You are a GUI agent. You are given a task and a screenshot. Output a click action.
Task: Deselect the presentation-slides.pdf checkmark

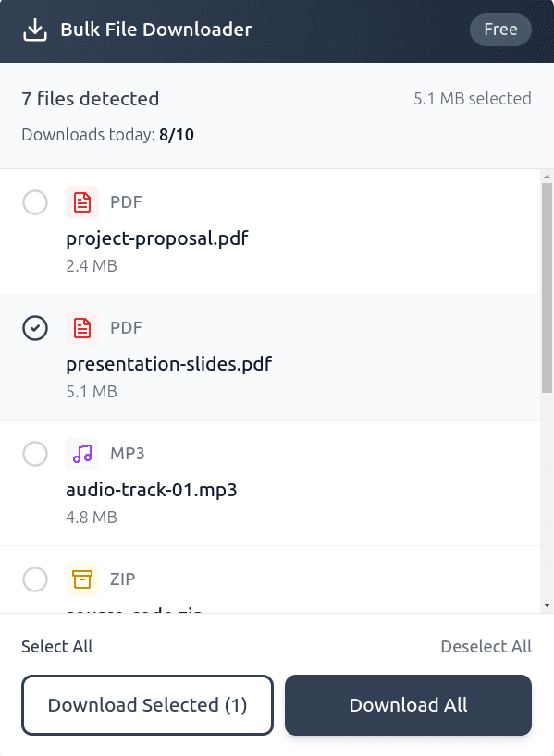pos(35,328)
